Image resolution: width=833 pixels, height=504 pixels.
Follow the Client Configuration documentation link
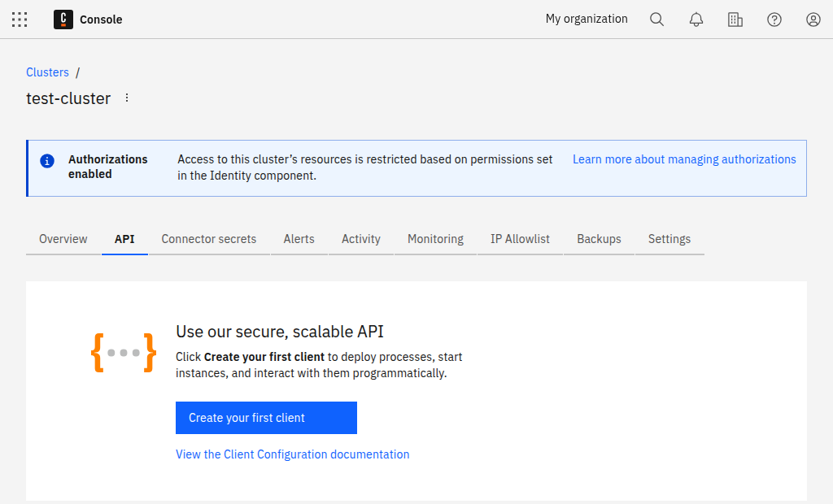[x=293, y=454]
